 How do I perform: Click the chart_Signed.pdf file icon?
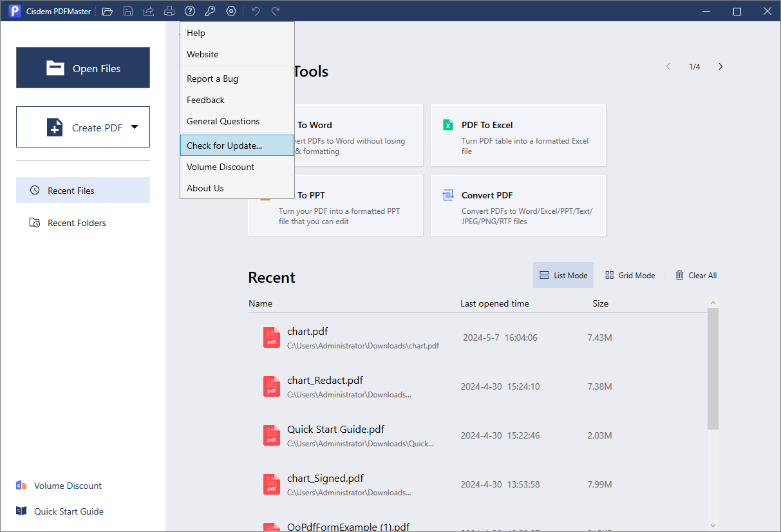(x=272, y=484)
